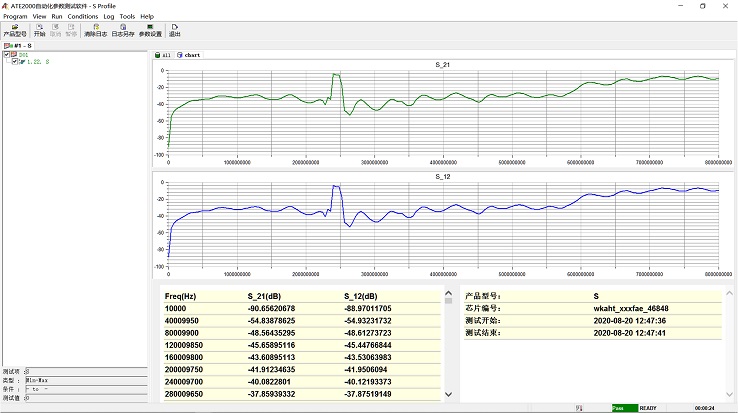Viewport: 738px width, 413px height.
Task: Switch to the chart tab
Action: (x=189, y=55)
